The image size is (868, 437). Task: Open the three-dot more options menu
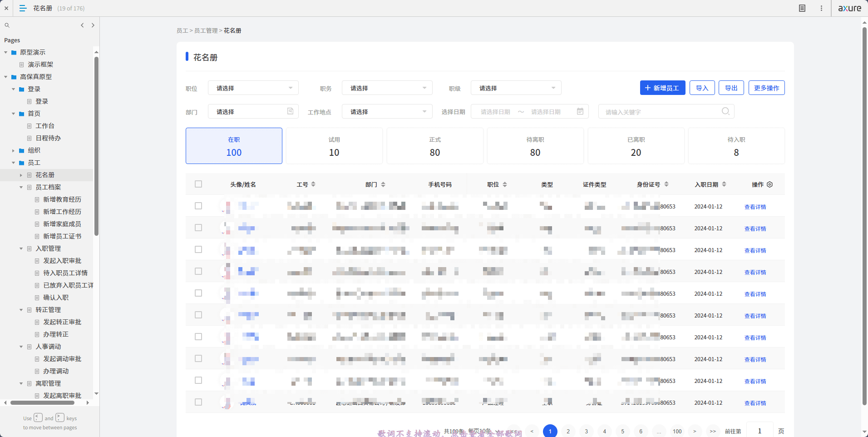[x=821, y=8]
